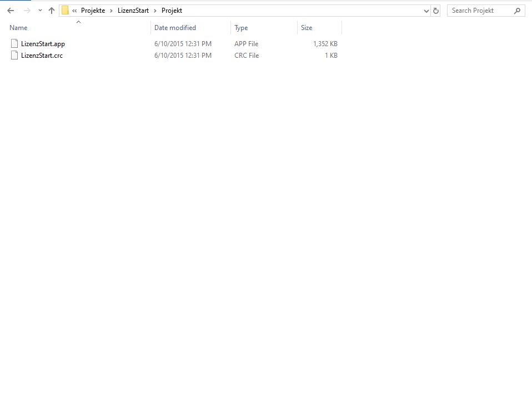532x398 pixels.
Task: Click the LizenzStart.app file icon
Action: point(14,43)
